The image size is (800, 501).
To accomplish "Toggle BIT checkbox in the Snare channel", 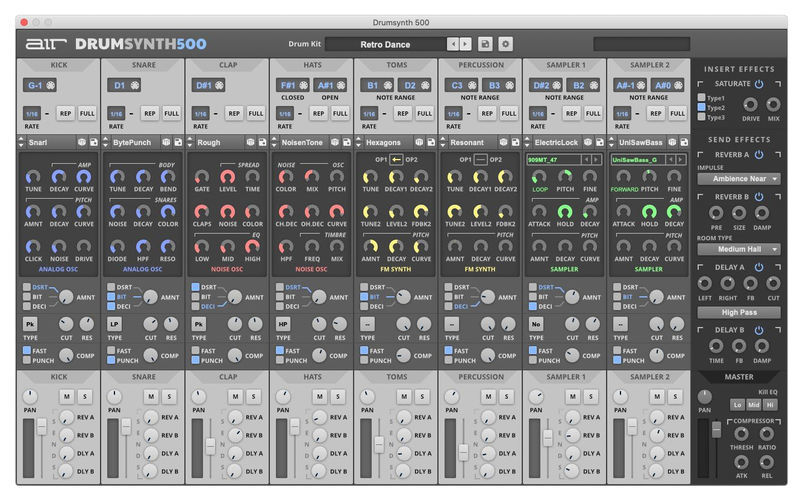I will [111, 296].
